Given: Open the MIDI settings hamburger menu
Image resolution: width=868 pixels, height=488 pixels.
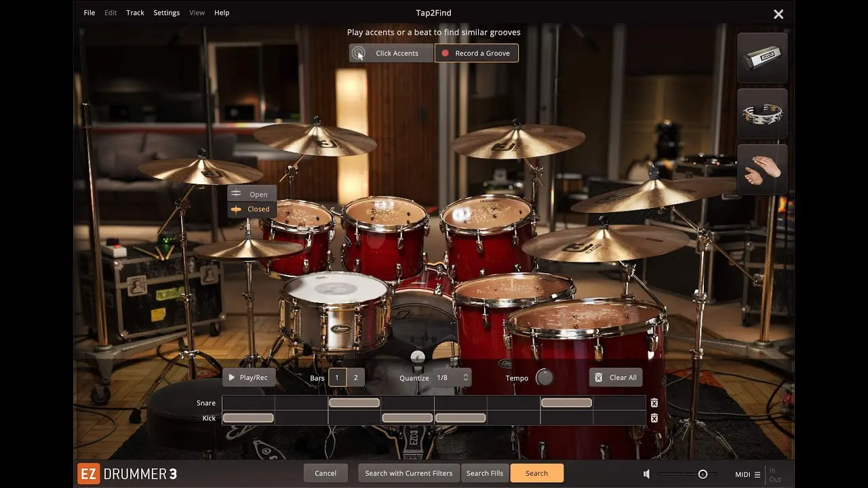Looking at the screenshot, I should coord(757,474).
